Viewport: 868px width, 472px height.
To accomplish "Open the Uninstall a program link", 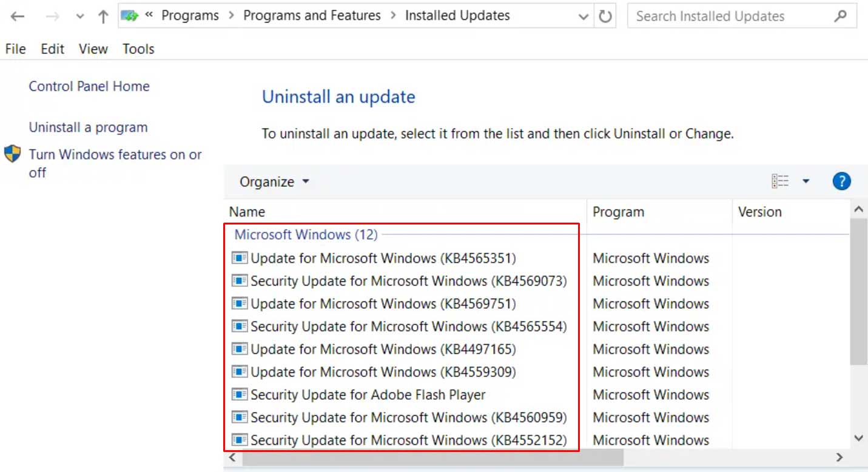I will point(89,127).
